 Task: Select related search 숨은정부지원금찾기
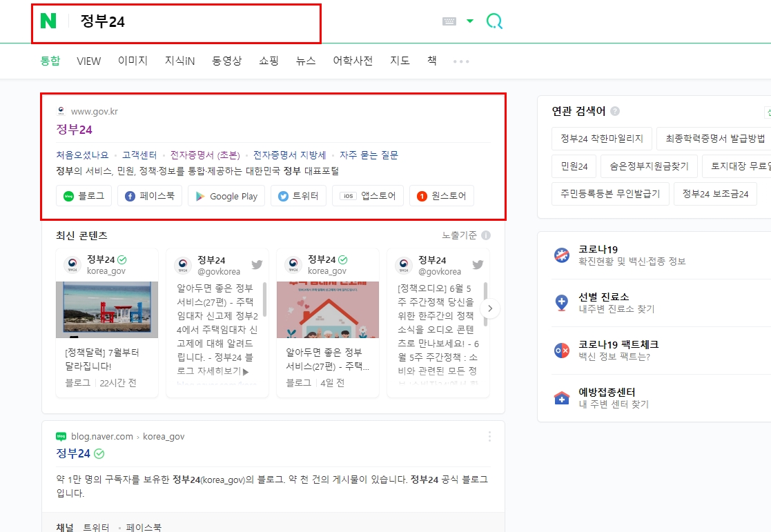coord(649,166)
